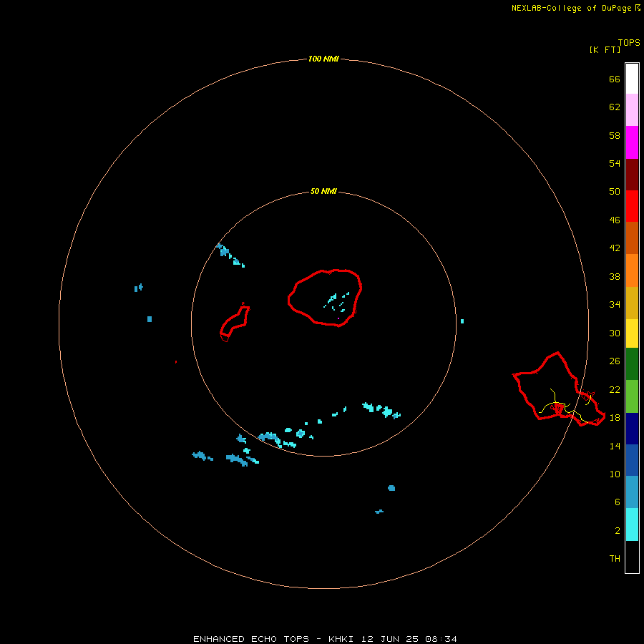Viewport: 644px width, 644px height.
Task: Click the 'TOPS' legend title
Action: click(629, 42)
